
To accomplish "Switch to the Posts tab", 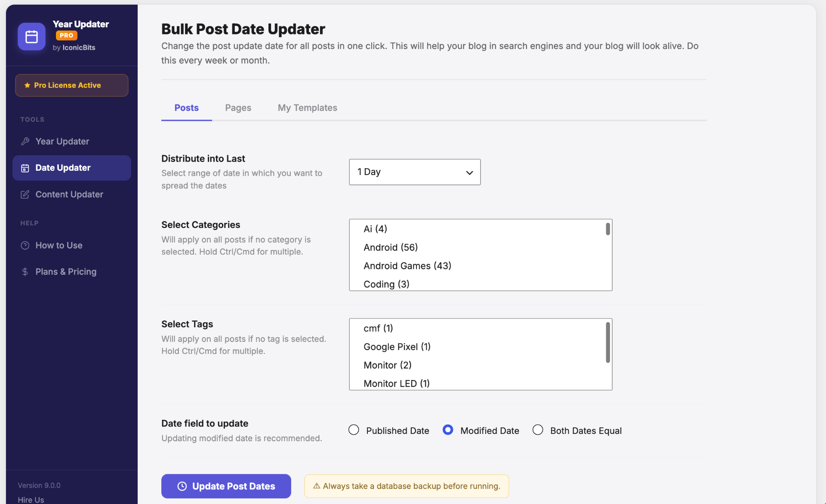I will (x=186, y=108).
